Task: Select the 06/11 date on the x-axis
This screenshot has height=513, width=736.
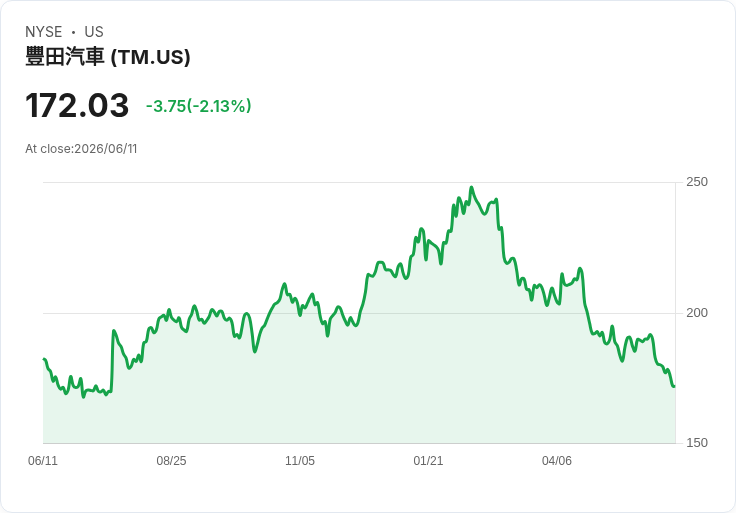Action: (43, 461)
